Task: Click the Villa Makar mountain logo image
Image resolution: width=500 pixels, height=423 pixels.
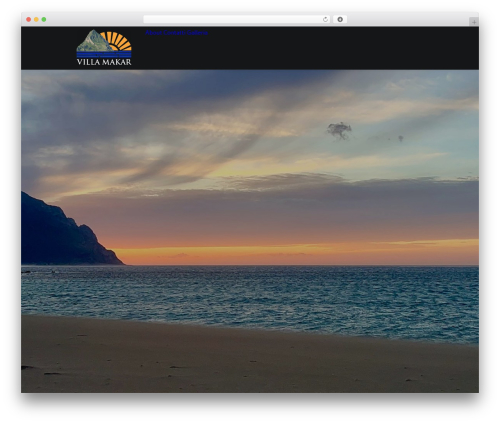Action: click(x=104, y=47)
